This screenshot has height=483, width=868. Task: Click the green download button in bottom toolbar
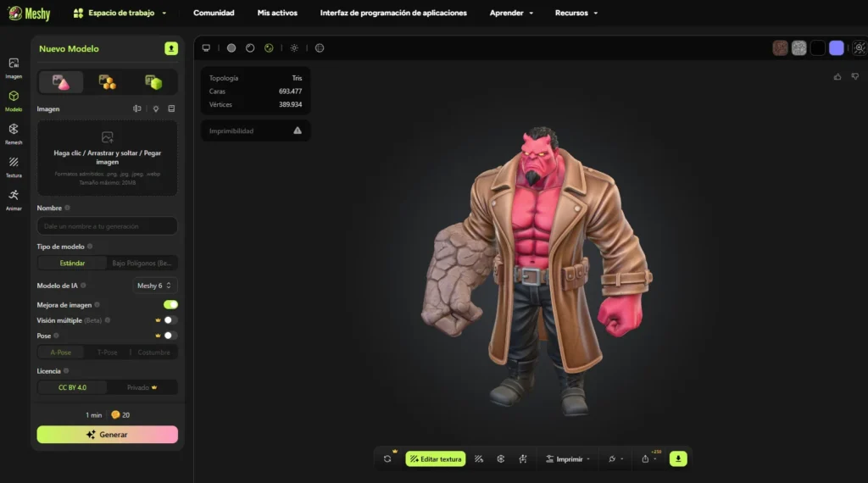(678, 458)
